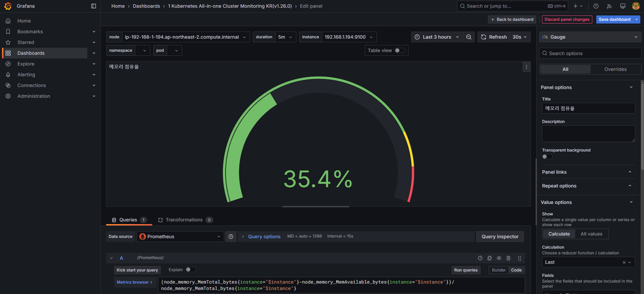The height and width of the screenshot is (294, 644).
Task: Open the Prometheus data source dropdown
Action: click(x=180, y=237)
